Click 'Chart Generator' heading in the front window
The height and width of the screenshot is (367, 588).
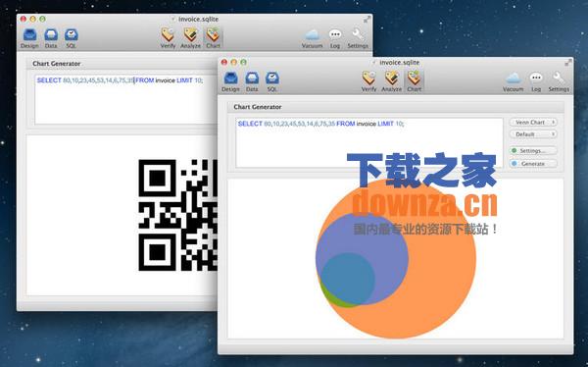point(257,107)
